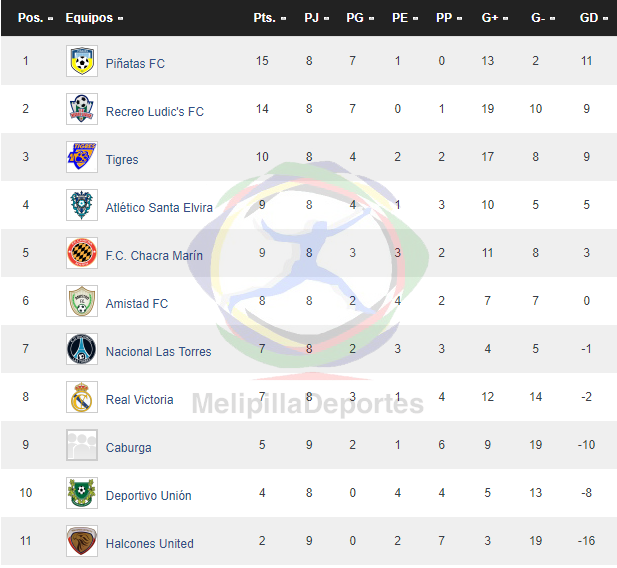Sort by GD column header
Screen dimensions: 617x568
[x=594, y=18]
